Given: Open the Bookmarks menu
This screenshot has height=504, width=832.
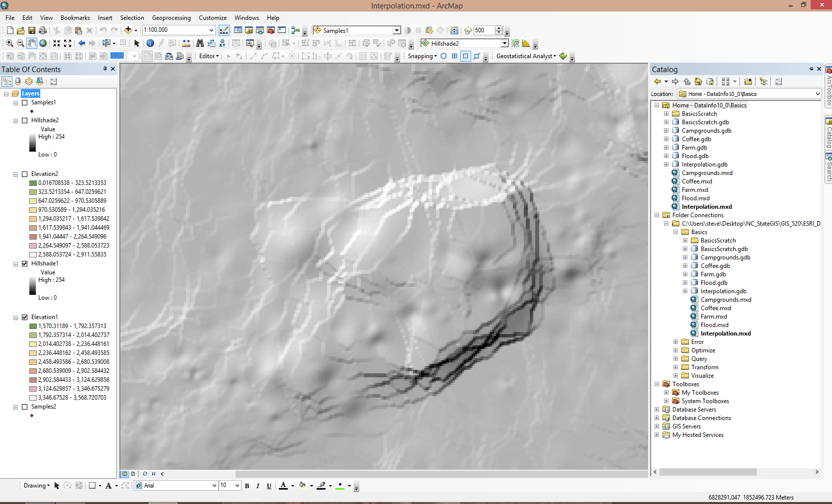Looking at the screenshot, I should tap(76, 18).
